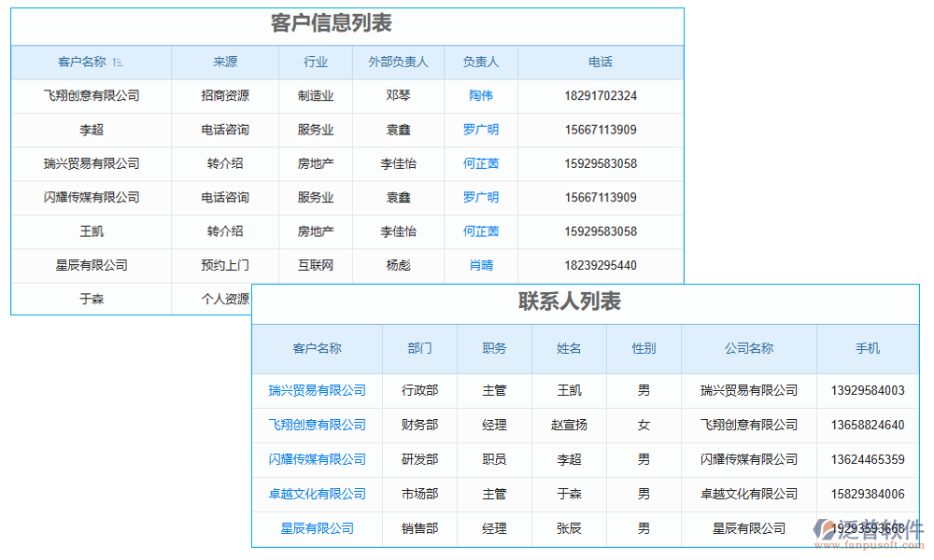Click phone number 18291702324 cell

[601, 96]
